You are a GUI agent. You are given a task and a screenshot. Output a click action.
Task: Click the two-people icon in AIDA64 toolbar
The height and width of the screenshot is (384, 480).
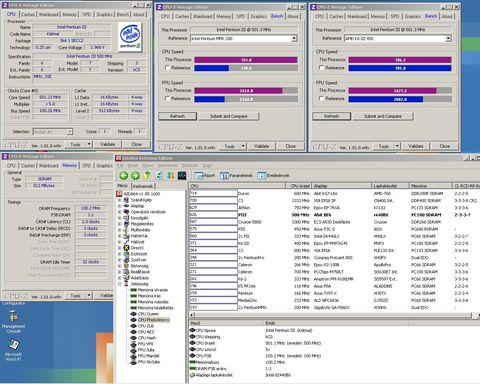click(171, 175)
